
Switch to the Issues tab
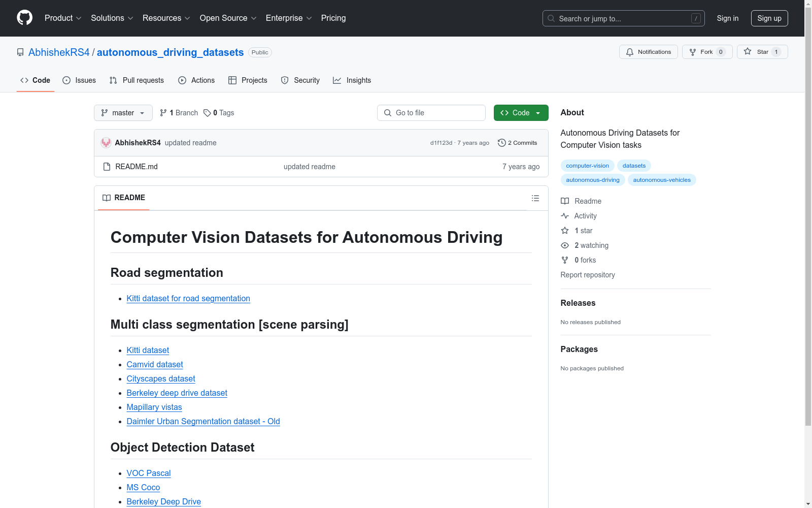click(79, 80)
